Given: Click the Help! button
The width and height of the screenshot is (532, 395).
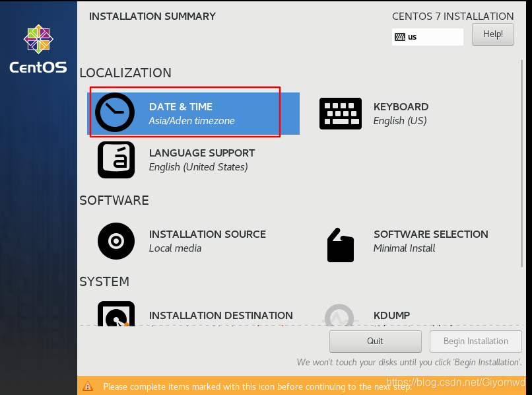Looking at the screenshot, I should pyautogui.click(x=492, y=34).
